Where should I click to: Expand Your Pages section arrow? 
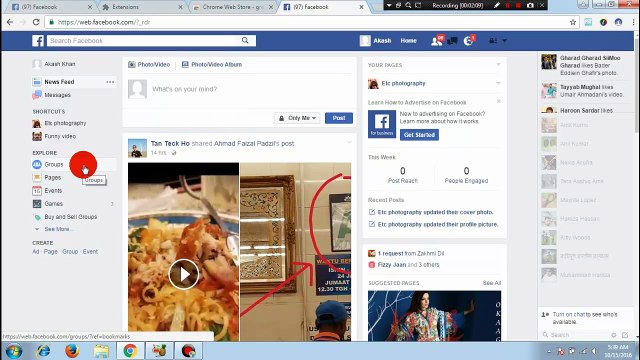(x=498, y=64)
